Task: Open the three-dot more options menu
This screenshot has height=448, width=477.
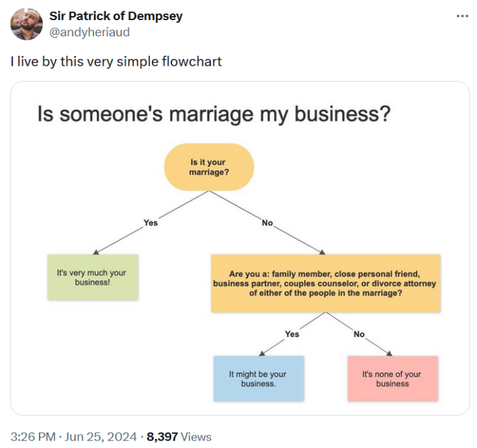Action: (x=462, y=16)
